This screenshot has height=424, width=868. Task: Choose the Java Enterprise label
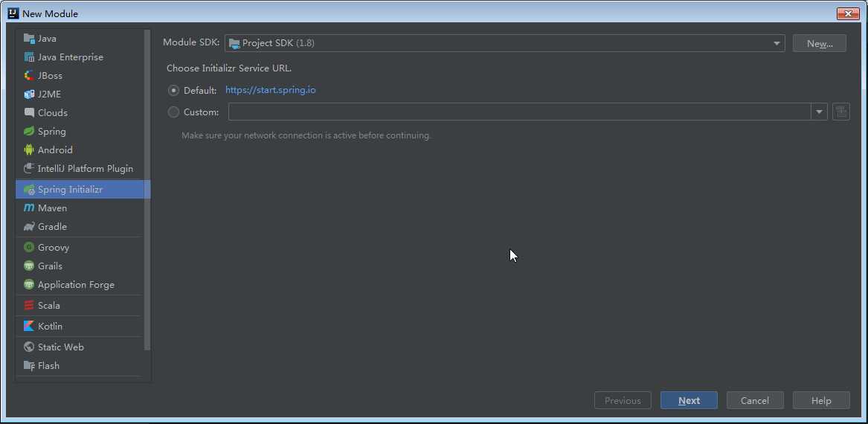[x=71, y=57]
